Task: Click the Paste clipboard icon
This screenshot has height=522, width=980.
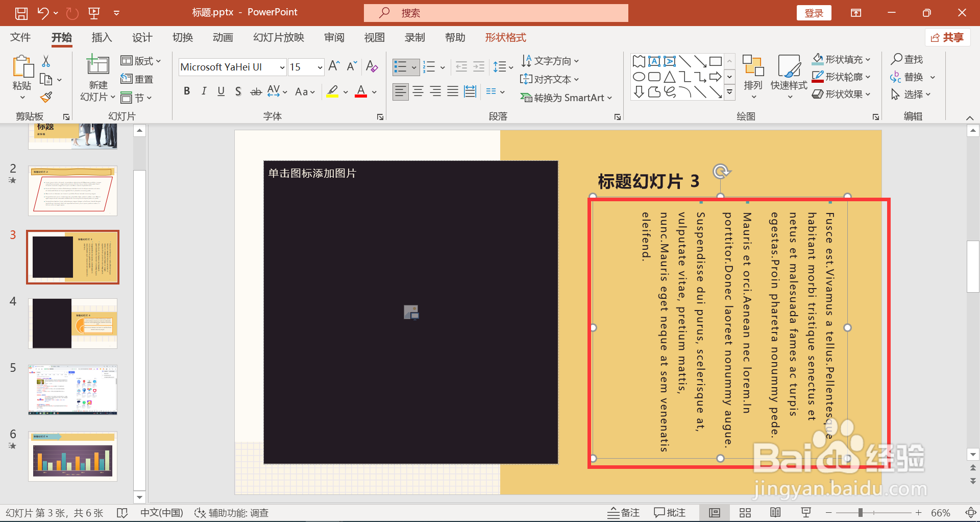Action: click(22, 67)
